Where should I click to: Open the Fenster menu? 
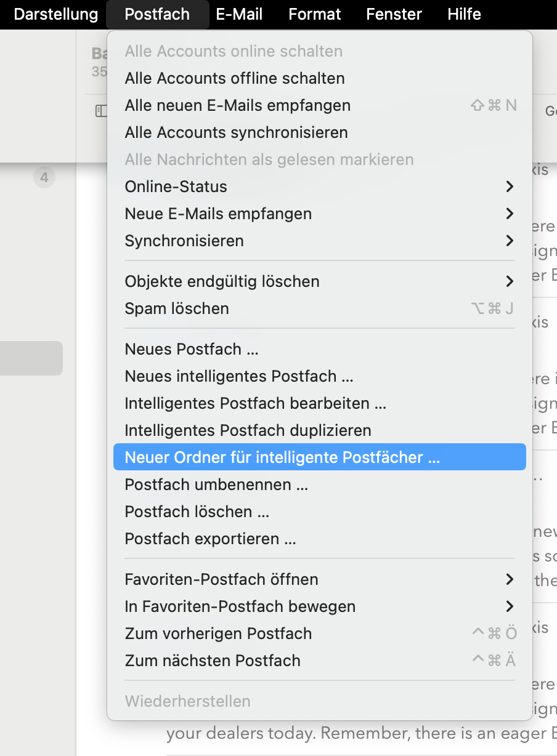pos(394,14)
